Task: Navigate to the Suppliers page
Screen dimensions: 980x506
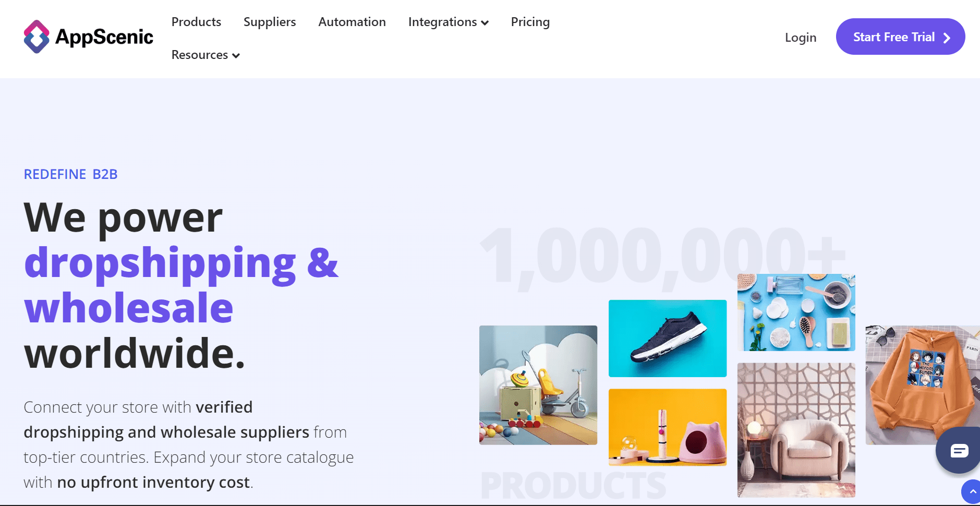Action: [269, 22]
